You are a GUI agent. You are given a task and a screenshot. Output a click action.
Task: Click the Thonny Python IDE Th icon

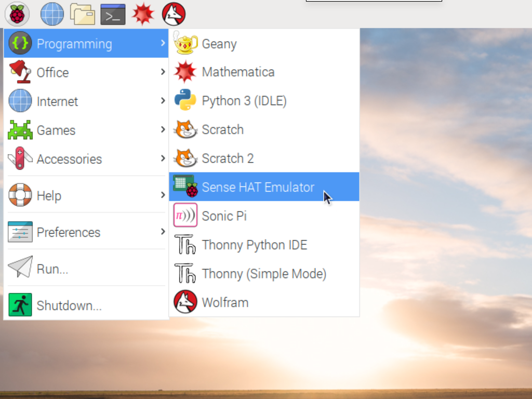click(x=185, y=244)
